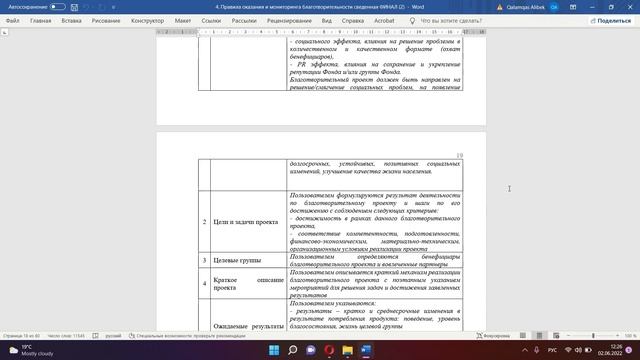The width and height of the screenshot is (640, 360).
Task: Open the Вставка ribbon tab
Action: (71, 20)
